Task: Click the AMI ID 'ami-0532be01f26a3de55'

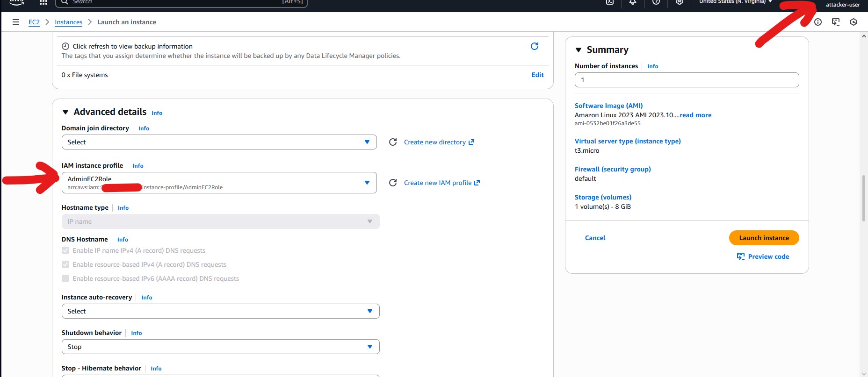Action: [608, 123]
